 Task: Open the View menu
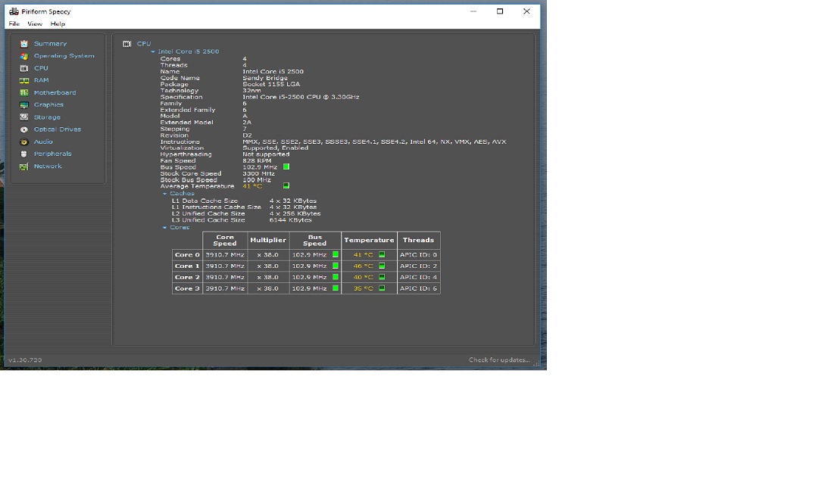(35, 24)
